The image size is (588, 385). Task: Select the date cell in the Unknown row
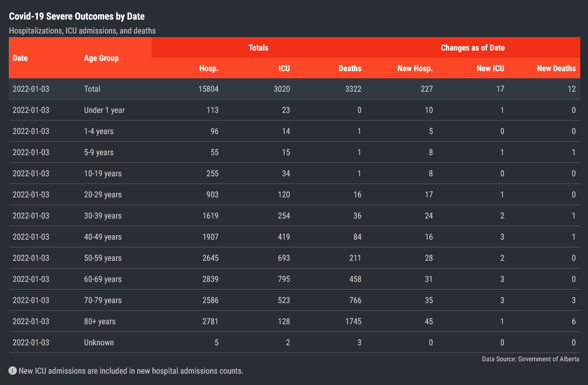(31, 343)
